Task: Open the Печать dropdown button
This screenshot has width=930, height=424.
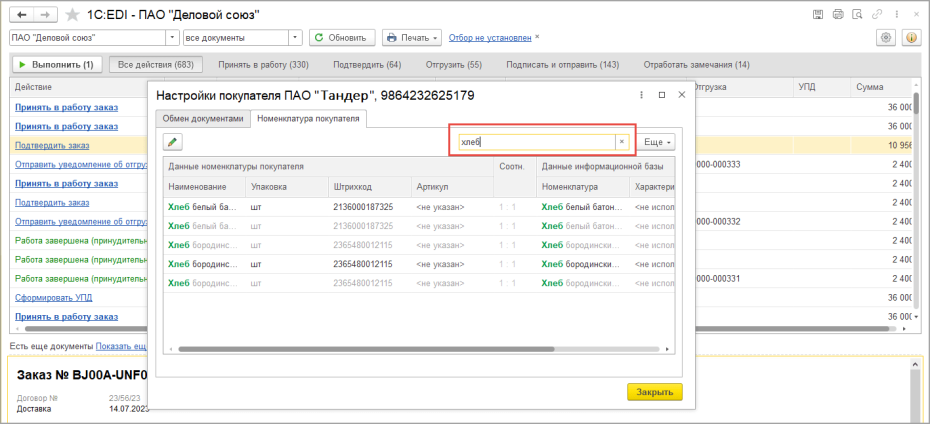Action: pos(412,37)
